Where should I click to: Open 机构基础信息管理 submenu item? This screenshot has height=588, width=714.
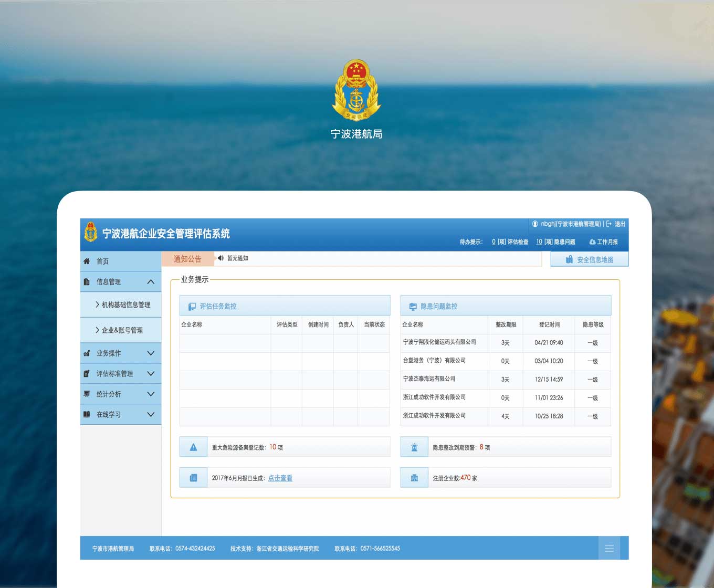point(125,305)
